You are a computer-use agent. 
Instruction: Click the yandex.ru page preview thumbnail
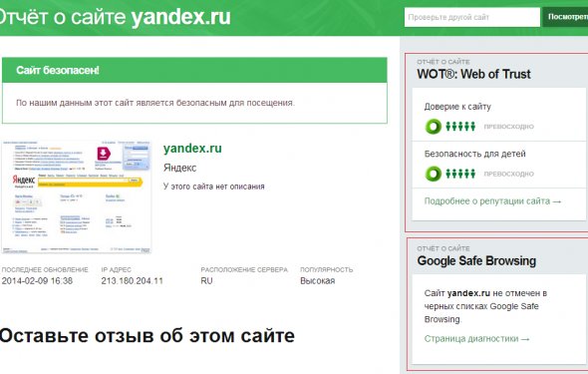click(77, 196)
